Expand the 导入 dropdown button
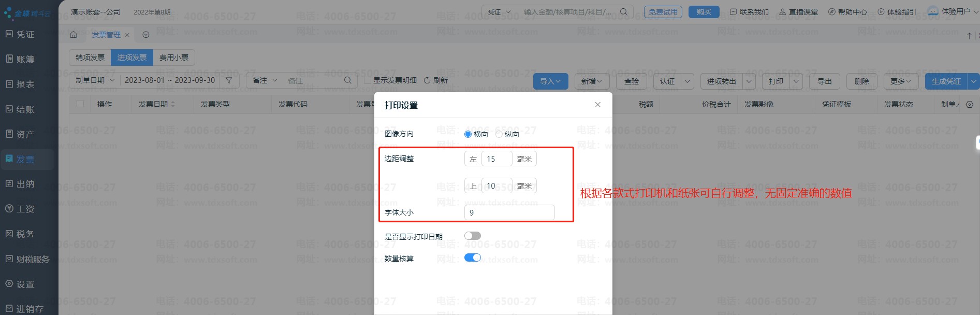 coord(550,81)
